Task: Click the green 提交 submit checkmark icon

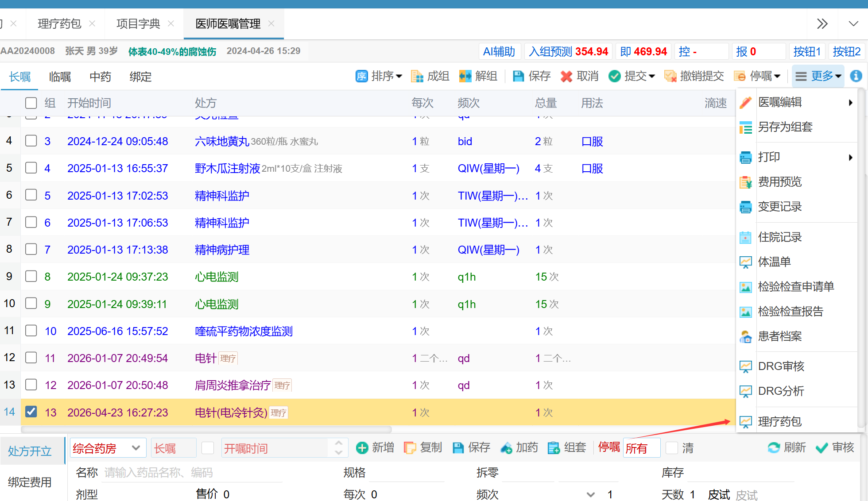Action: [x=614, y=76]
